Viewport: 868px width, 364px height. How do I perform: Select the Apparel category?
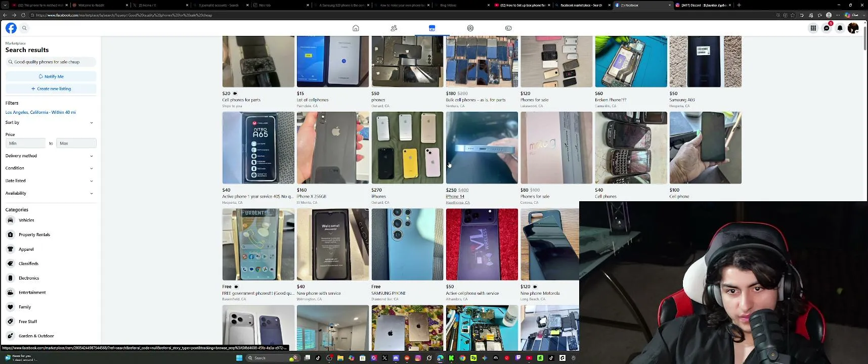click(51, 249)
